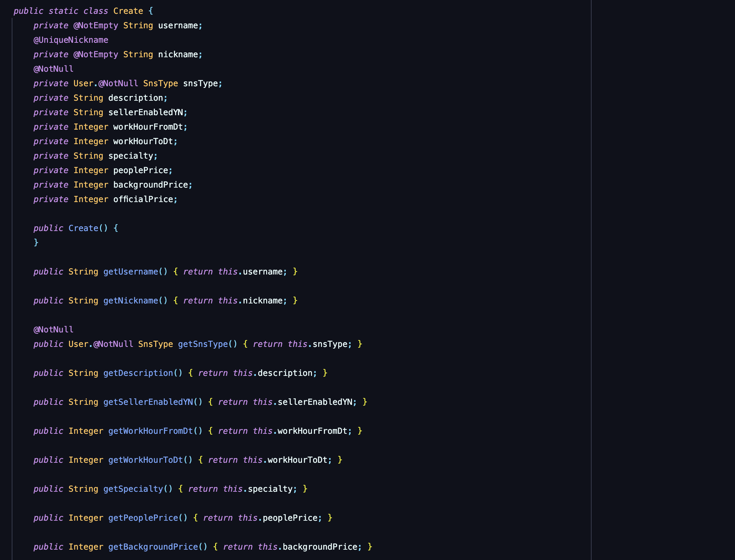This screenshot has width=735, height=560.
Task: Click the getDescription method name
Action: click(138, 373)
